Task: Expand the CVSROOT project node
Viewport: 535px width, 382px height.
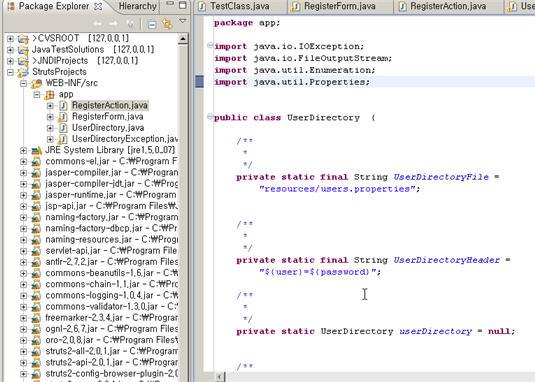Action: [10, 39]
